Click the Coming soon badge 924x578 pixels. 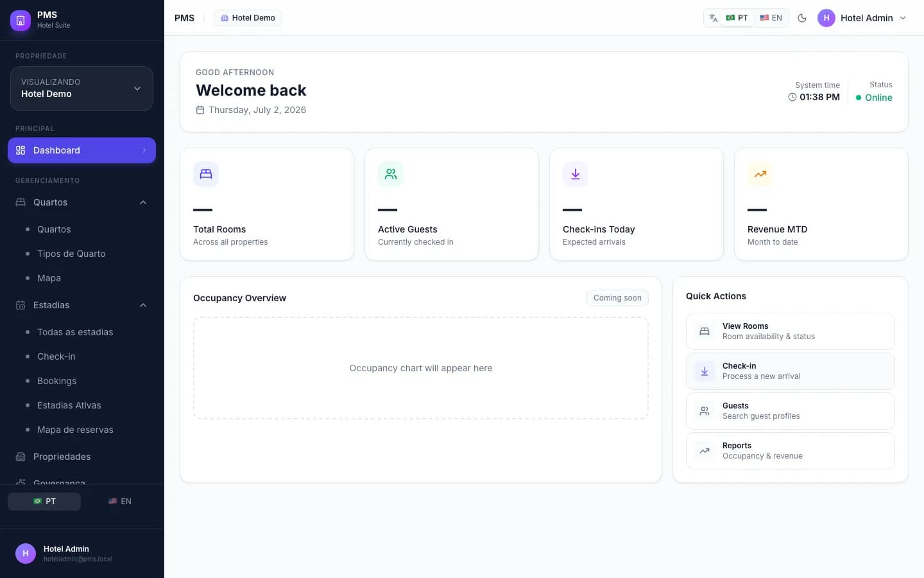617,298
